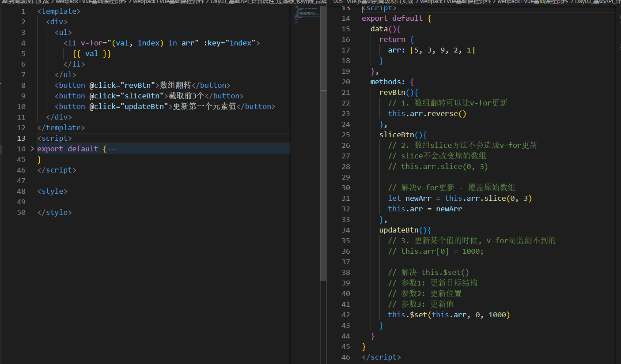Click the 'arr: [5, 3, 9, 2, 1]' line
621x364 pixels.
click(x=432, y=50)
